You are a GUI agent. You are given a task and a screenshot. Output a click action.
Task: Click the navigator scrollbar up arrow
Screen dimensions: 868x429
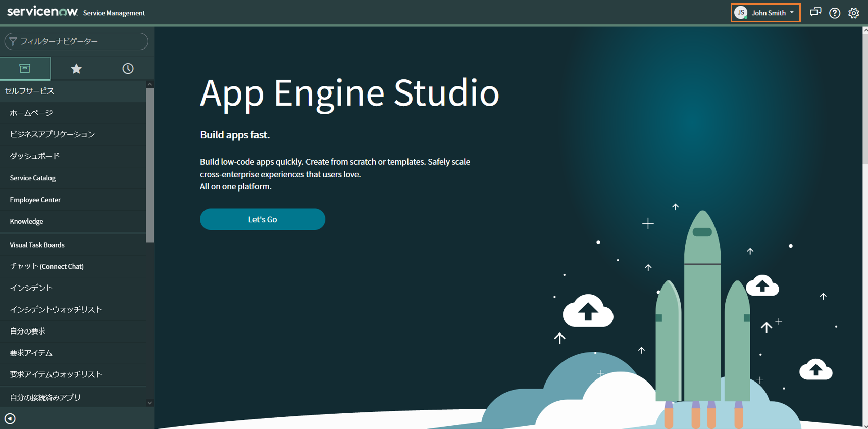pos(150,84)
